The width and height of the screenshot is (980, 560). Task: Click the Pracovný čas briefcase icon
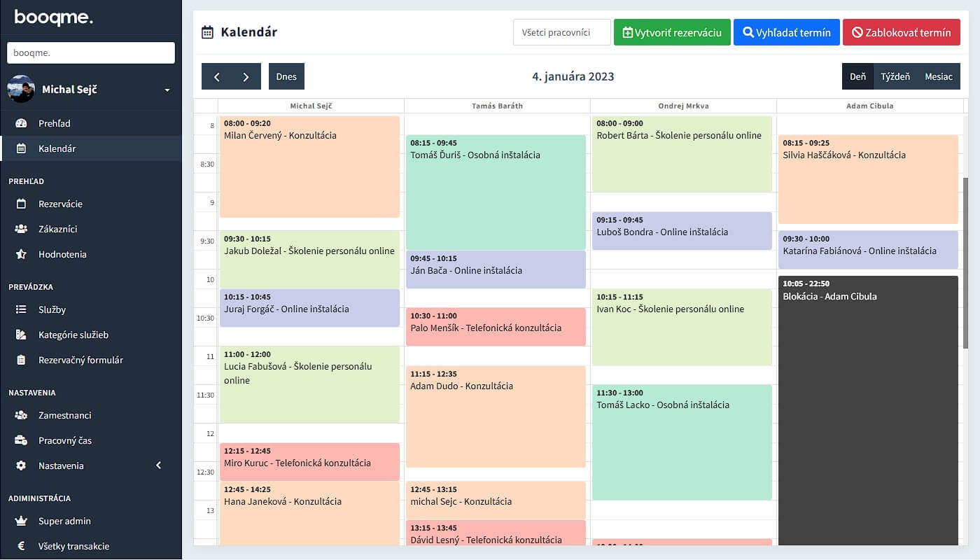point(21,440)
